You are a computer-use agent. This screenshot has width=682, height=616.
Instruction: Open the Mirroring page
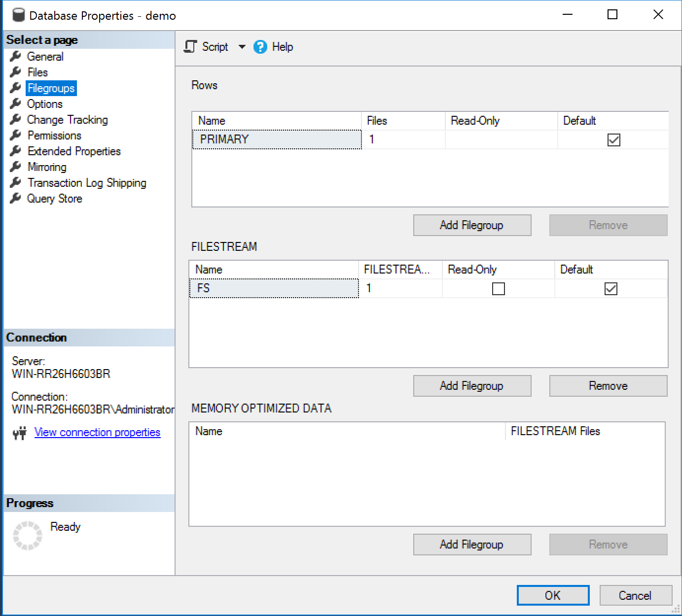[x=47, y=167]
